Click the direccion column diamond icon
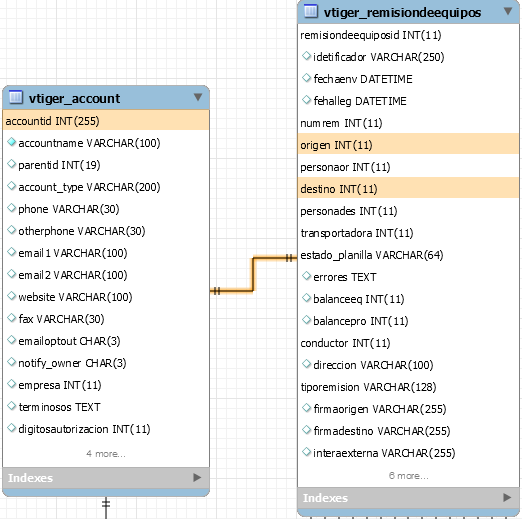 coord(306,364)
